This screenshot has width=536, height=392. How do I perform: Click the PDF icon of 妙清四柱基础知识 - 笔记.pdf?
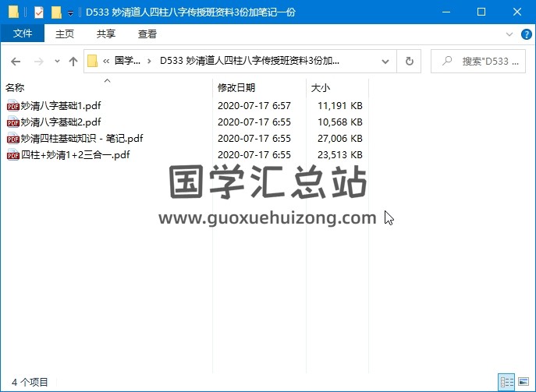tap(13, 139)
